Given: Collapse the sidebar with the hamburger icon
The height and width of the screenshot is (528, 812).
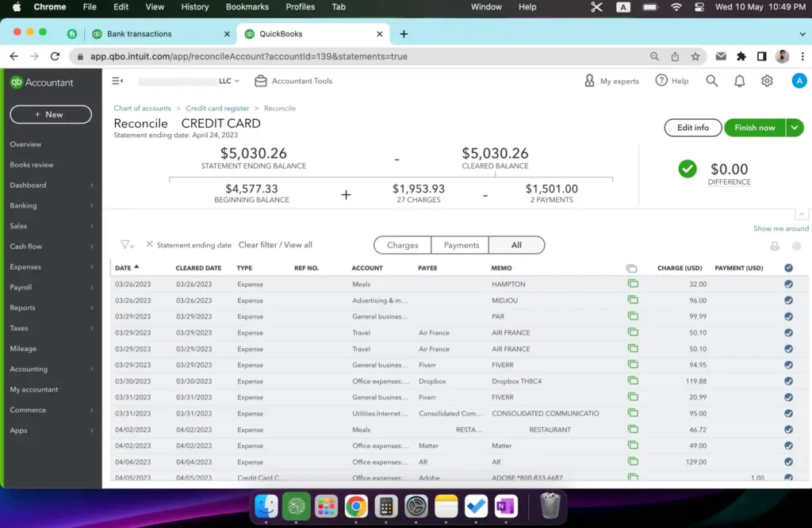Looking at the screenshot, I should tap(117, 81).
